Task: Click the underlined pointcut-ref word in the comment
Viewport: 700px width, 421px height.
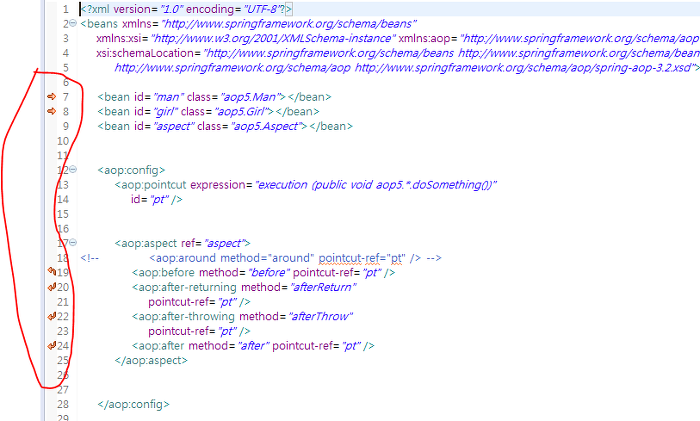Action: pos(347,258)
